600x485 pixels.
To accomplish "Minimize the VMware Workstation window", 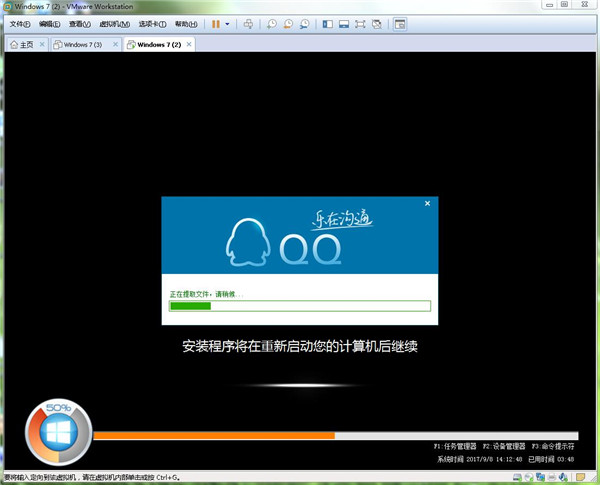I will point(549,5).
